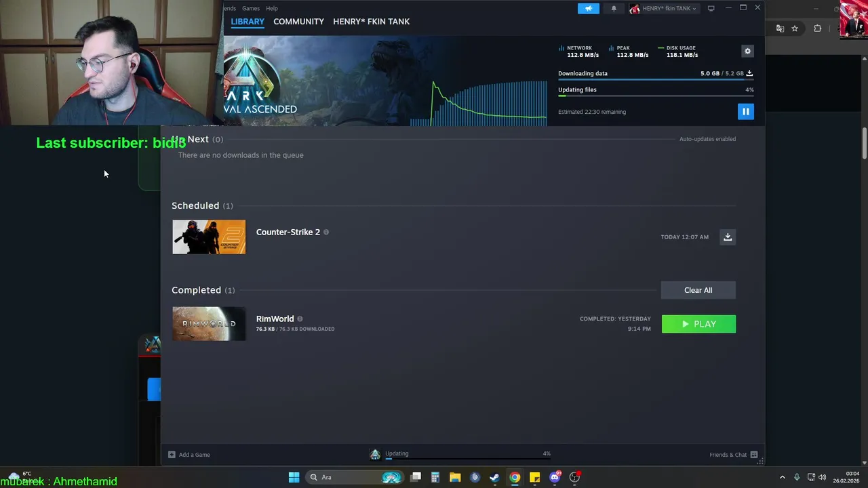868x488 pixels.
Task: Click the Counter-Strike 2 title
Action: point(288,232)
